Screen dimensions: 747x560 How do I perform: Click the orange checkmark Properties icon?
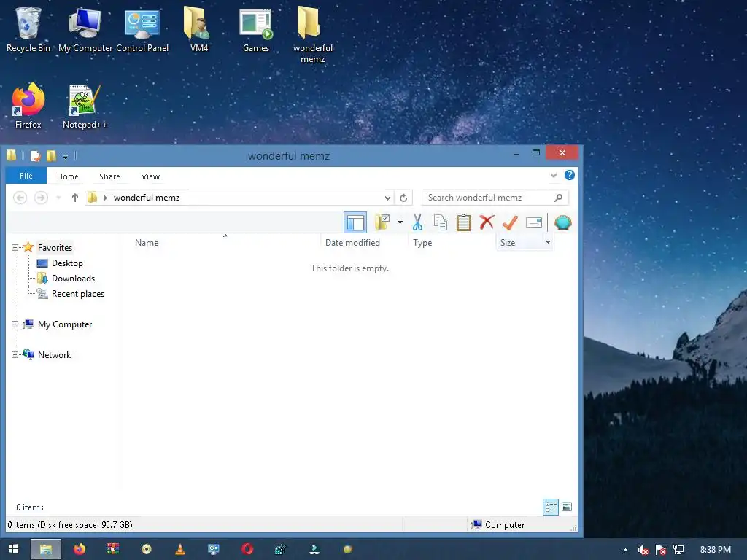pyautogui.click(x=510, y=222)
